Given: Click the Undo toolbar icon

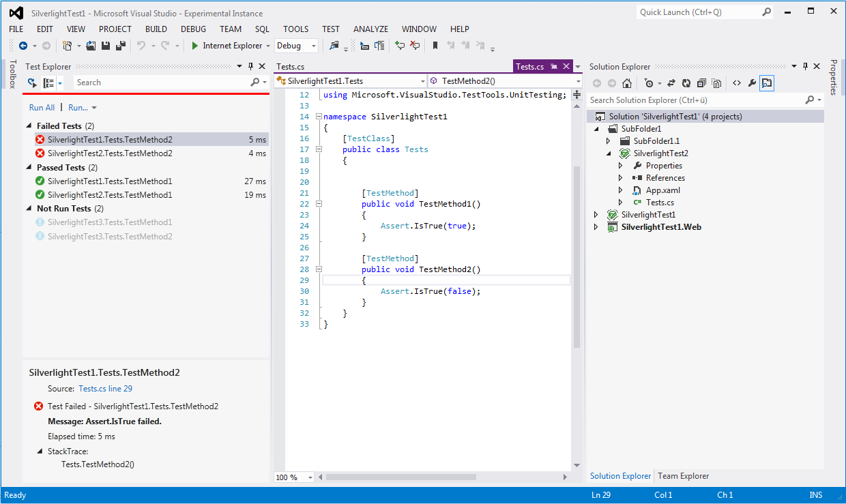Looking at the screenshot, I should (x=141, y=46).
